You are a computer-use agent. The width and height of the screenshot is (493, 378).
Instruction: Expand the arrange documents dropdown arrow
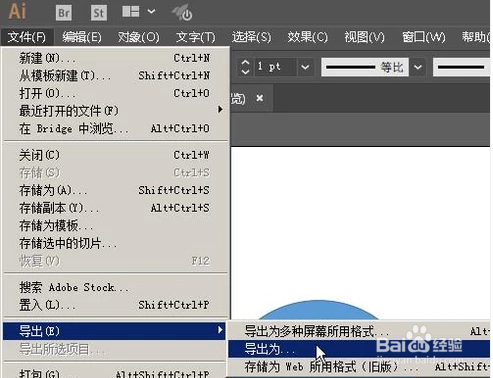click(151, 12)
